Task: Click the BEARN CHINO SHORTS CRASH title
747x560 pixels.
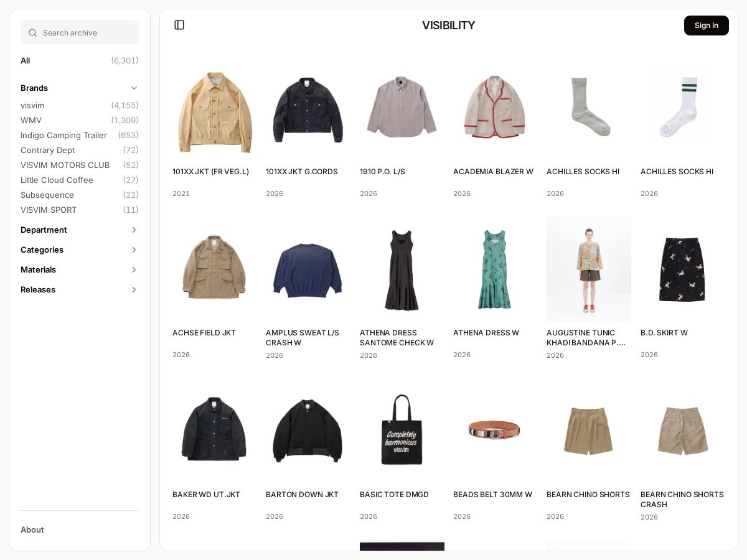Action: (x=682, y=500)
